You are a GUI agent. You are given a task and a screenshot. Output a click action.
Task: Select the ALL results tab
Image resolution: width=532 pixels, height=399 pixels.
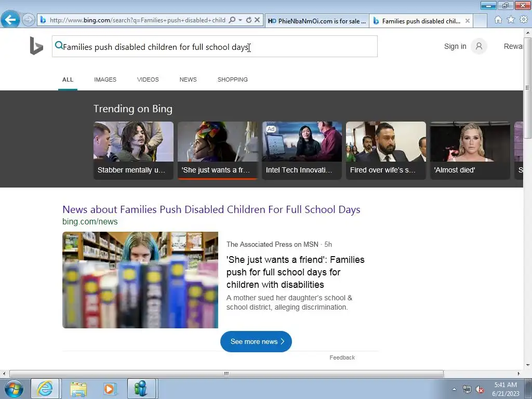pos(68,79)
